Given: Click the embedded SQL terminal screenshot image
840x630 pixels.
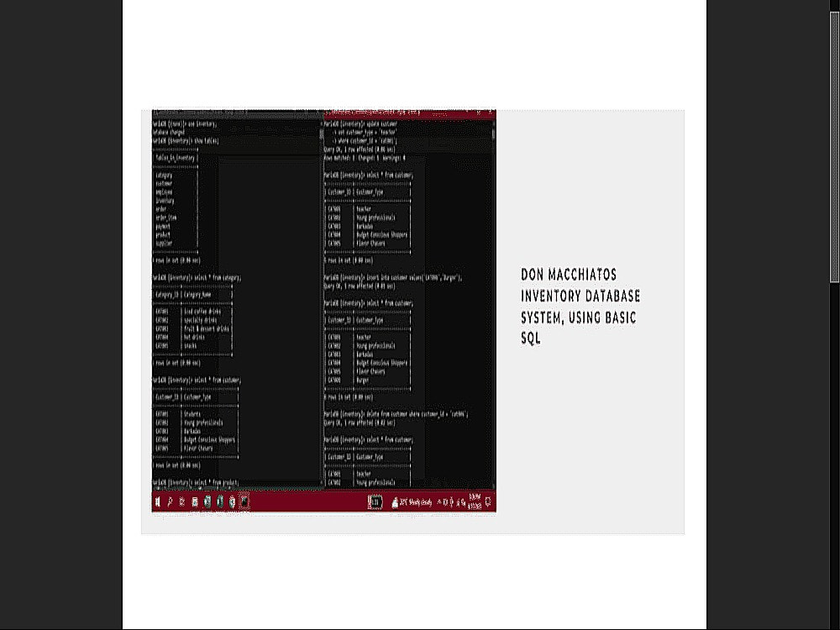Looking at the screenshot, I should 323,311.
